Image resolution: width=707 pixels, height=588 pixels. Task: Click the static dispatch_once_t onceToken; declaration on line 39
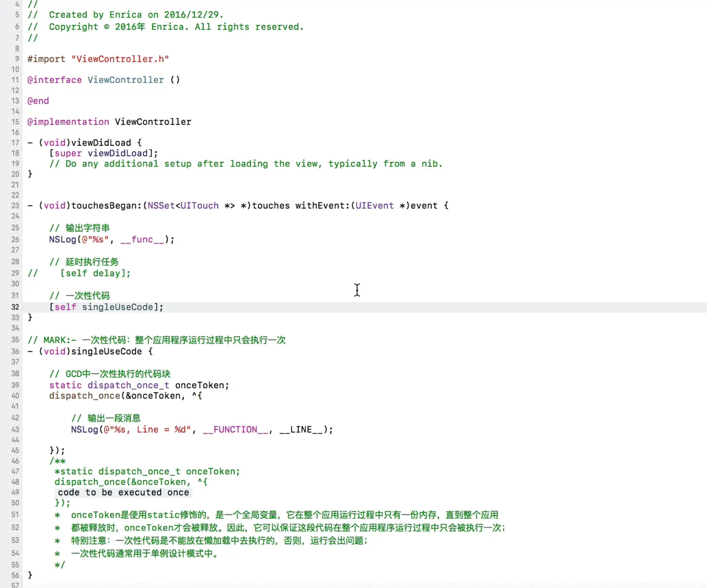tap(139, 385)
